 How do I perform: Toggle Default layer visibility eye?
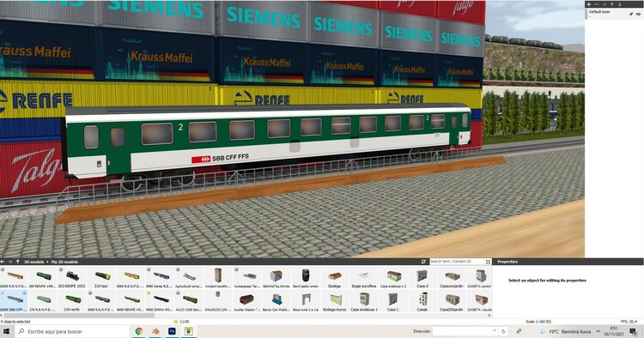[x=638, y=14]
